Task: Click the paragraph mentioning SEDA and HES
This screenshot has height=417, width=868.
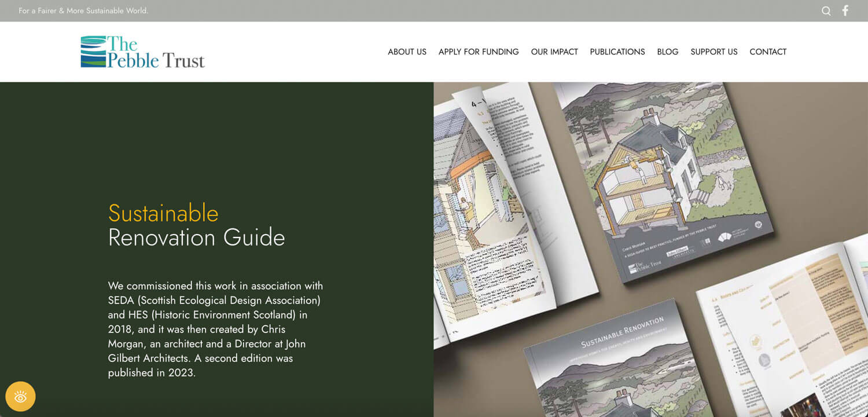Action: pyautogui.click(x=216, y=329)
